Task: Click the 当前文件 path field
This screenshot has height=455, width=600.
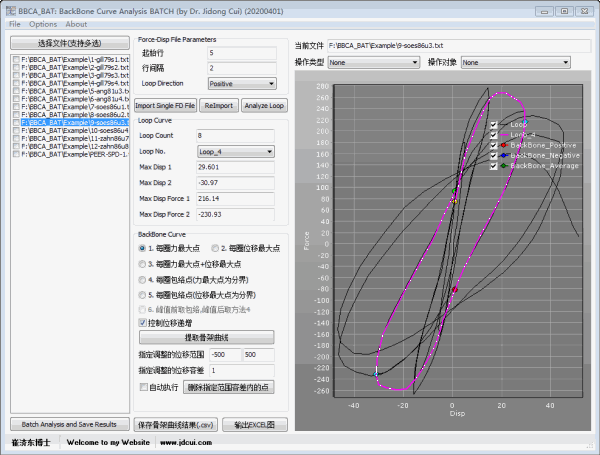Action: tap(459, 46)
